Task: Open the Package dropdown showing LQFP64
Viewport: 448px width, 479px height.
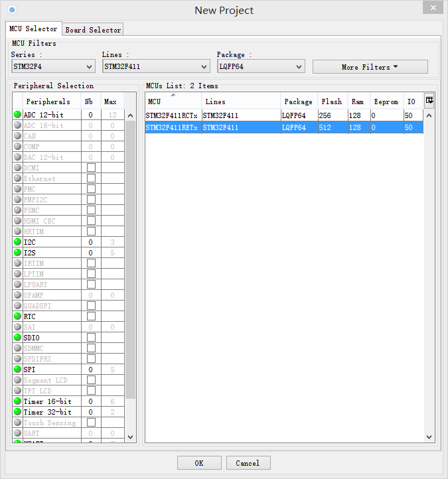Action: point(261,66)
